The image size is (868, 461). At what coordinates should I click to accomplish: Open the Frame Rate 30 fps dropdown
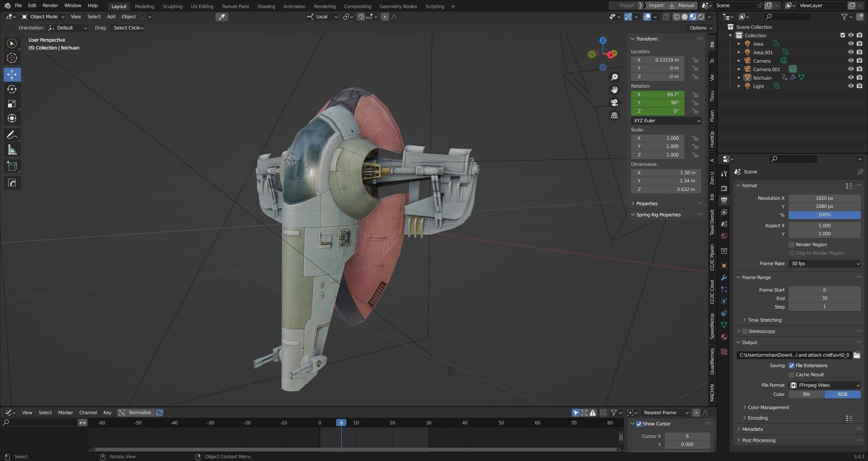click(x=824, y=264)
